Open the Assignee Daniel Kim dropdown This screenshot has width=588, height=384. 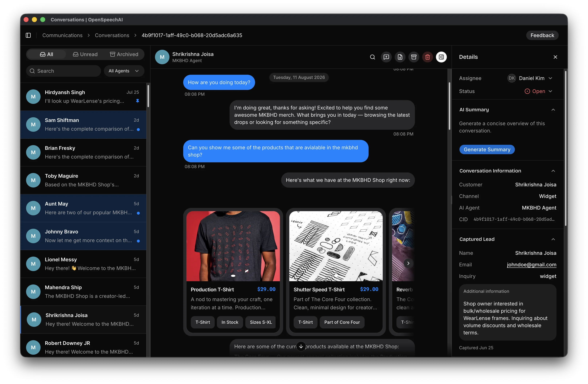[x=530, y=78]
